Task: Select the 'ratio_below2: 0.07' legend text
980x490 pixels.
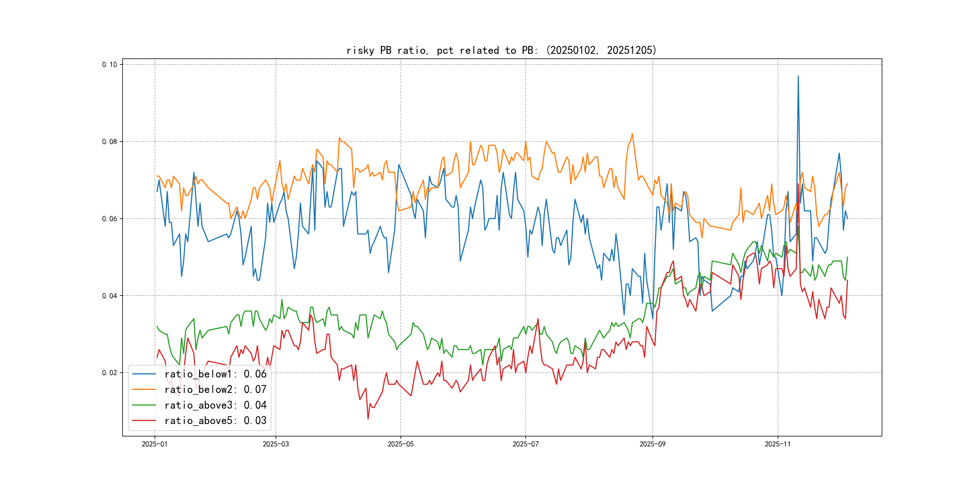Action: point(215,390)
